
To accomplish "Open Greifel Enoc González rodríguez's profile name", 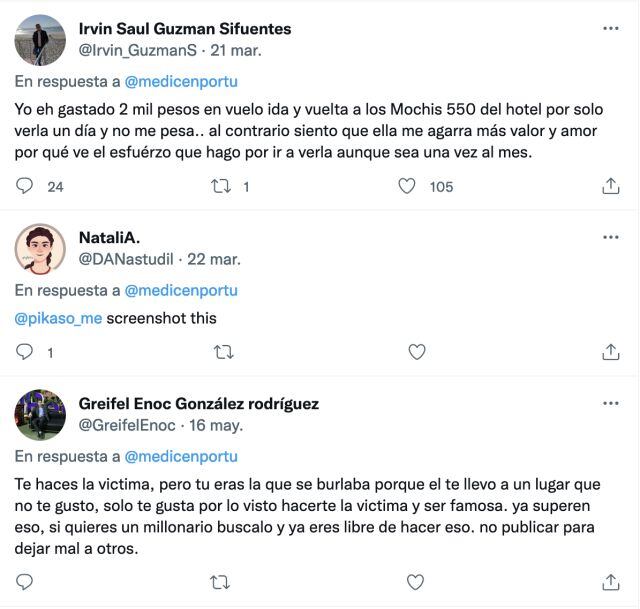I will pos(198,404).
